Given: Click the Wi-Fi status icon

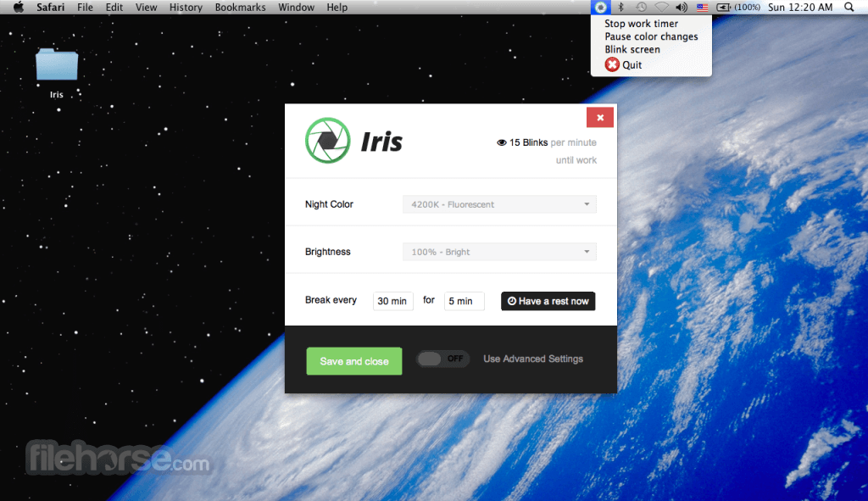Looking at the screenshot, I should (x=661, y=7).
